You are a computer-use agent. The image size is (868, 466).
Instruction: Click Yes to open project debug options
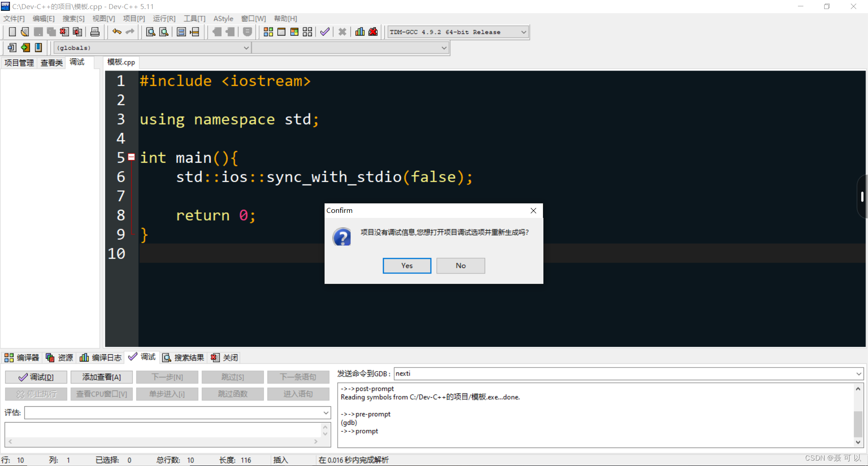[406, 265]
